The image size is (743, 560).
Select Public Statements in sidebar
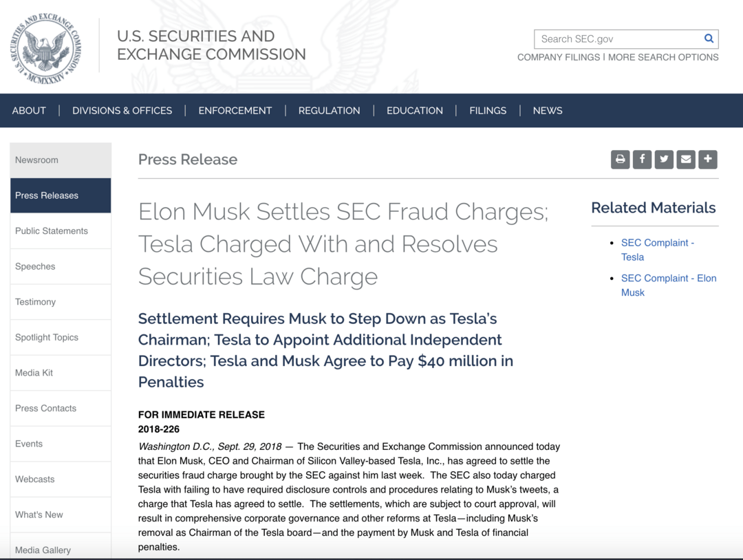(61, 230)
